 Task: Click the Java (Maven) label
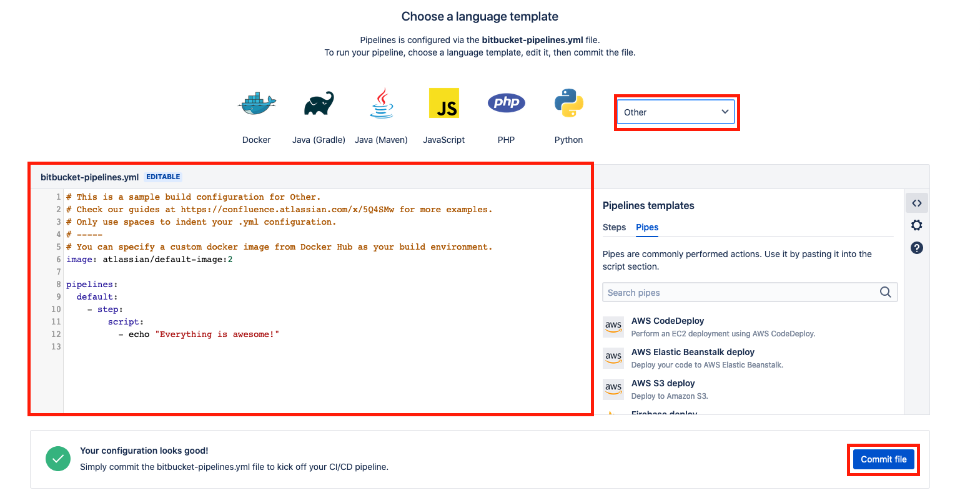click(381, 140)
